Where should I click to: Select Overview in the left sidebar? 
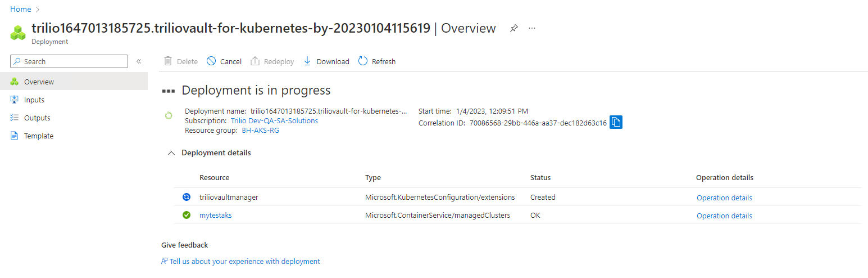(39, 82)
